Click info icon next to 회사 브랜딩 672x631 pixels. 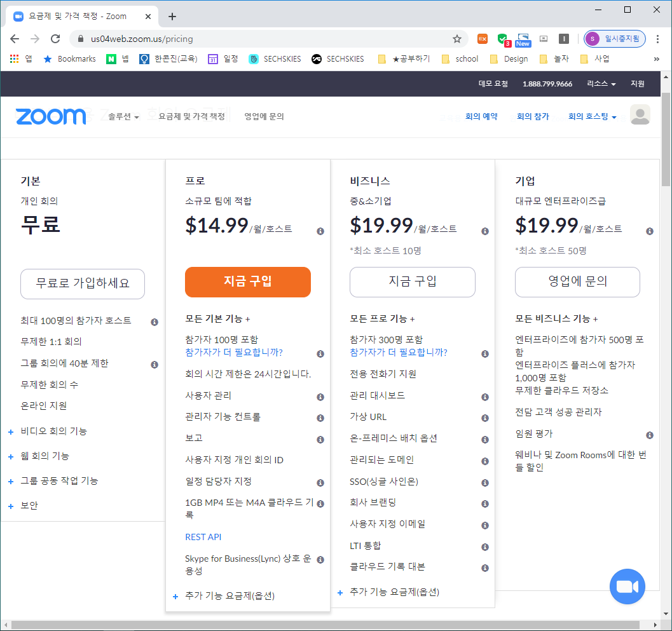point(484,504)
